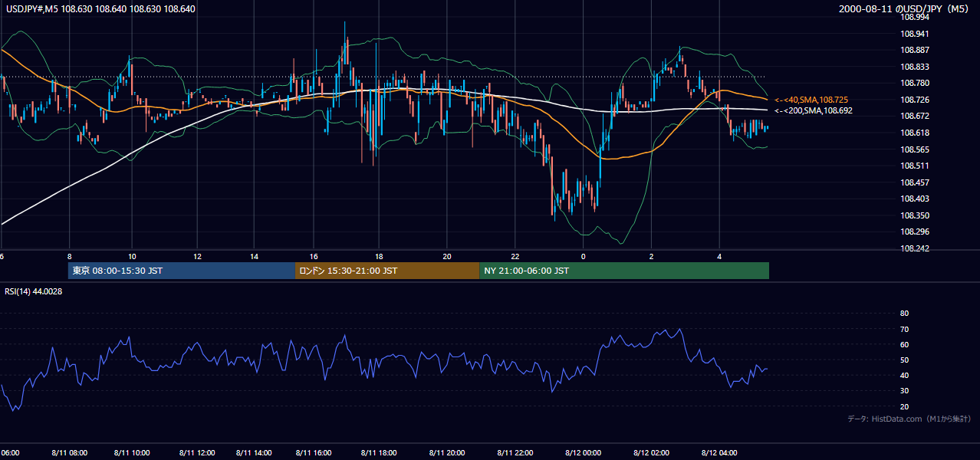Click price axis value 108.618

(x=915, y=133)
